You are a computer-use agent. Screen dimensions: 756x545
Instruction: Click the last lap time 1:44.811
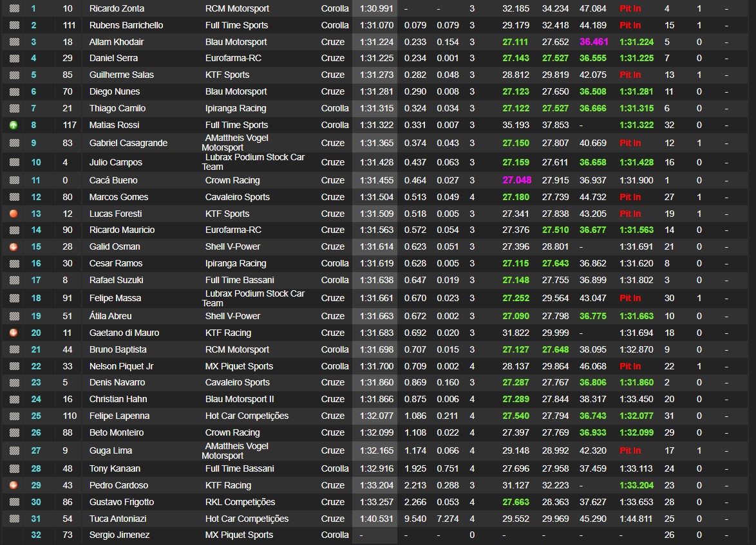(x=636, y=519)
